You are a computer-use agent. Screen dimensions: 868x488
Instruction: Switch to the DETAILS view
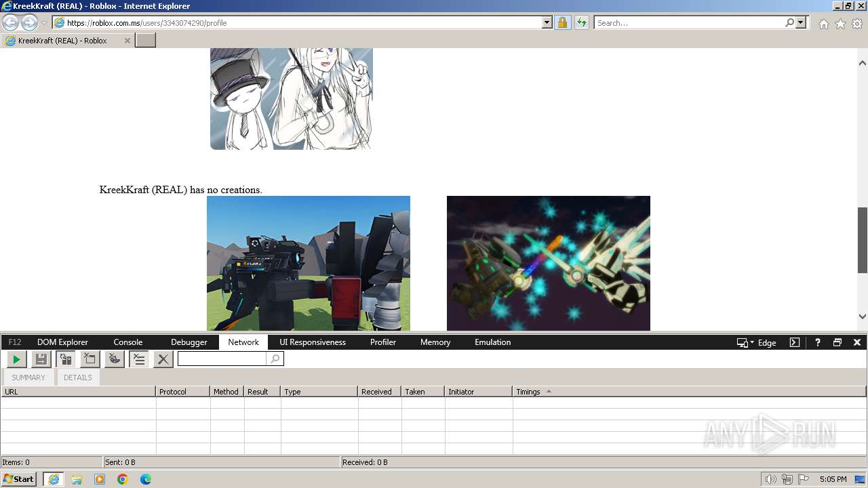pyautogui.click(x=78, y=378)
